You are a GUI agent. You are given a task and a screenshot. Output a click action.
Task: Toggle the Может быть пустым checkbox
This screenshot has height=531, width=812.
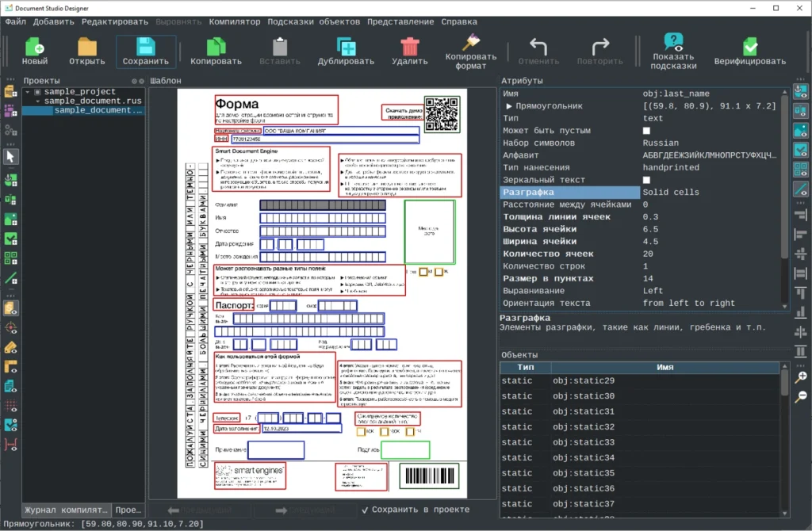tap(646, 131)
